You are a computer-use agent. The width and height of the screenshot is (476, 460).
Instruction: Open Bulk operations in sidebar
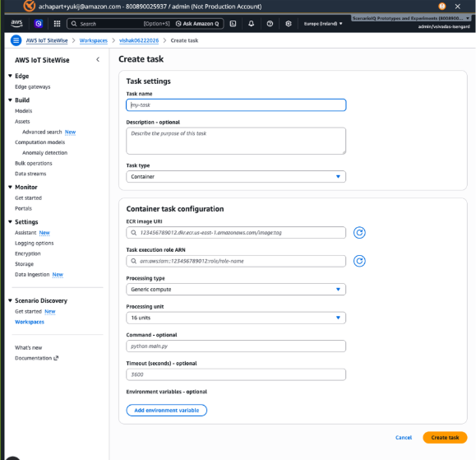(x=34, y=163)
